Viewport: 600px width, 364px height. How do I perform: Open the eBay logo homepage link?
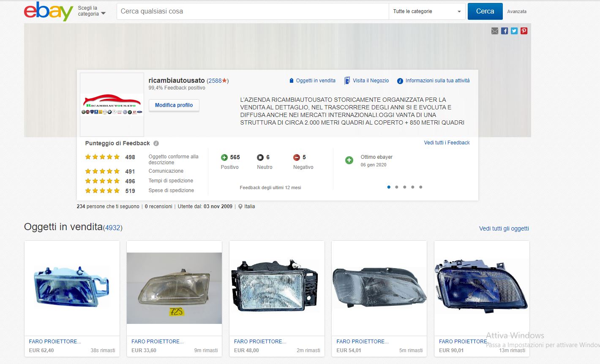49,11
